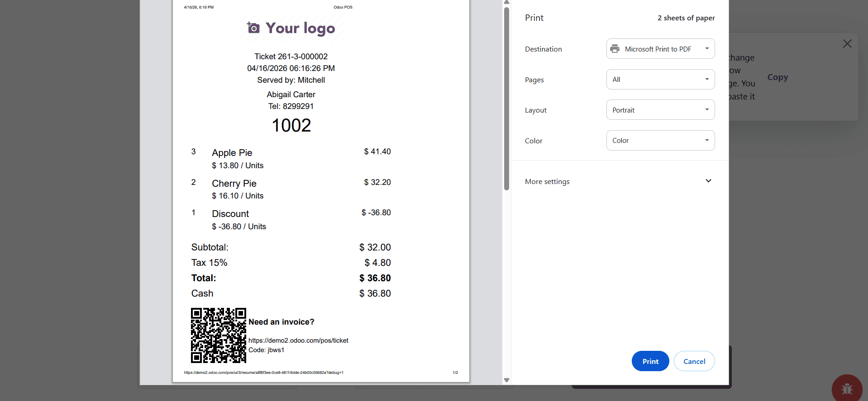Viewport: 868px width, 401px height.
Task: Click the printer icon in Destination field
Action: [615, 49]
